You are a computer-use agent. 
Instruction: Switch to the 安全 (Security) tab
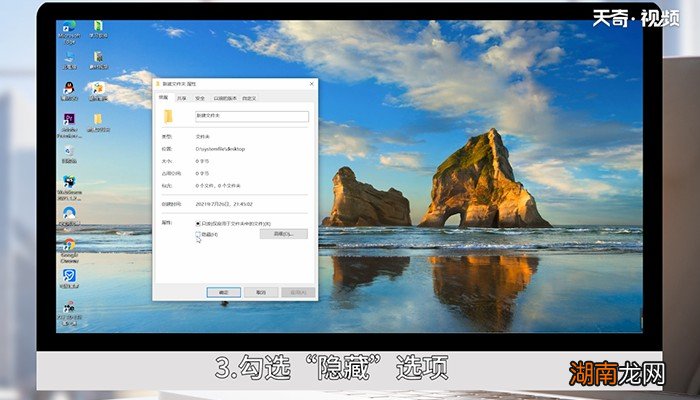199,98
